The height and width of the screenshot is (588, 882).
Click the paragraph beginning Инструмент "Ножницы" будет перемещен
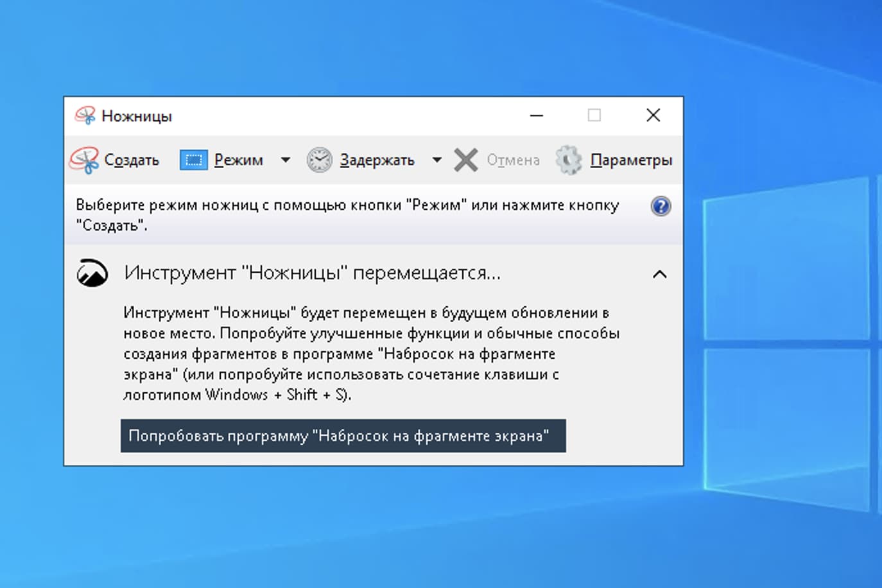click(372, 354)
